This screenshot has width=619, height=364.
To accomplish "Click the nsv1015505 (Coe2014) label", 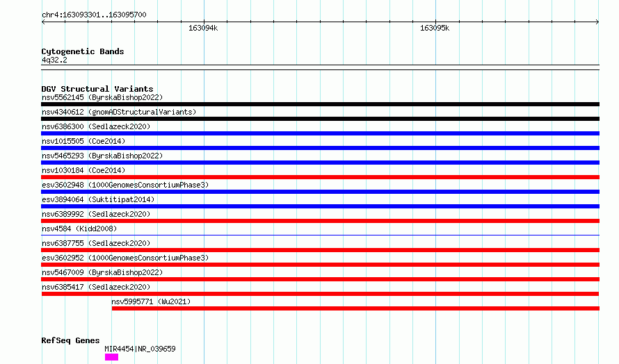I will coord(83,141).
